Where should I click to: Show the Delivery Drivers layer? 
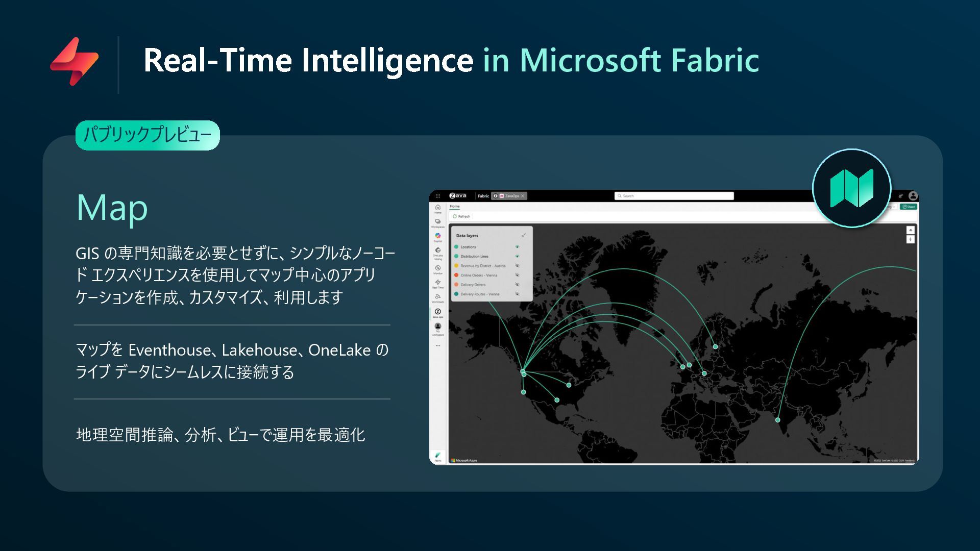coord(517,285)
